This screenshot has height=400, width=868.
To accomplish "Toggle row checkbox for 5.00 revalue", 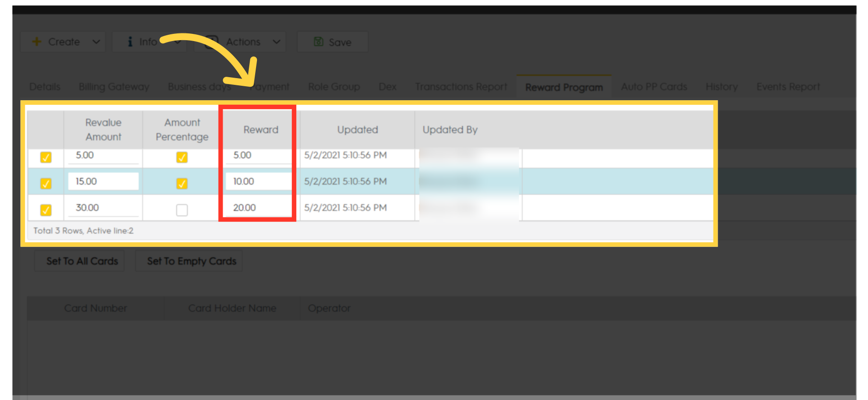I will coord(46,157).
